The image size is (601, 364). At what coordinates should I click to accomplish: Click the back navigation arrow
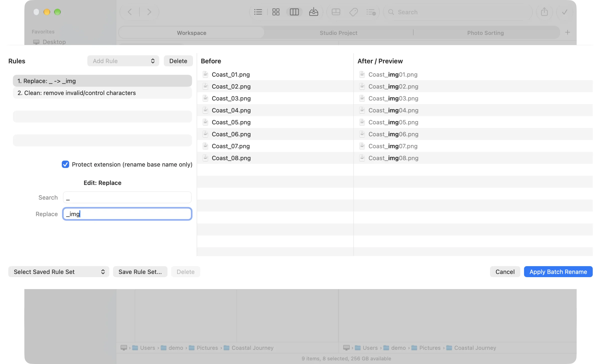click(x=129, y=12)
